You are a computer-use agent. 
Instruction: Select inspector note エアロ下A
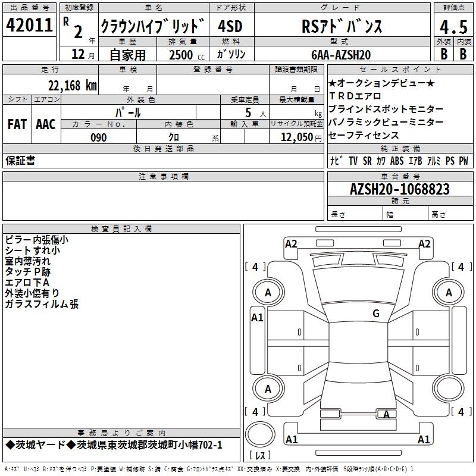(x=27, y=282)
